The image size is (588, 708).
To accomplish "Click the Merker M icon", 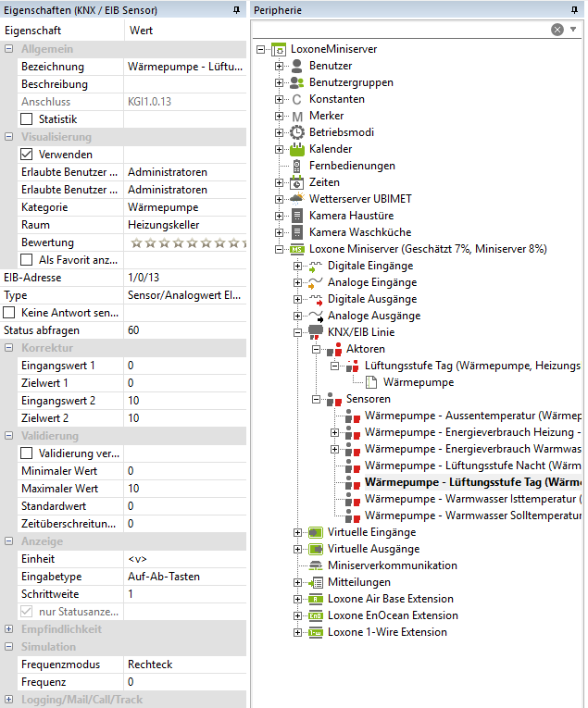I will point(296,117).
